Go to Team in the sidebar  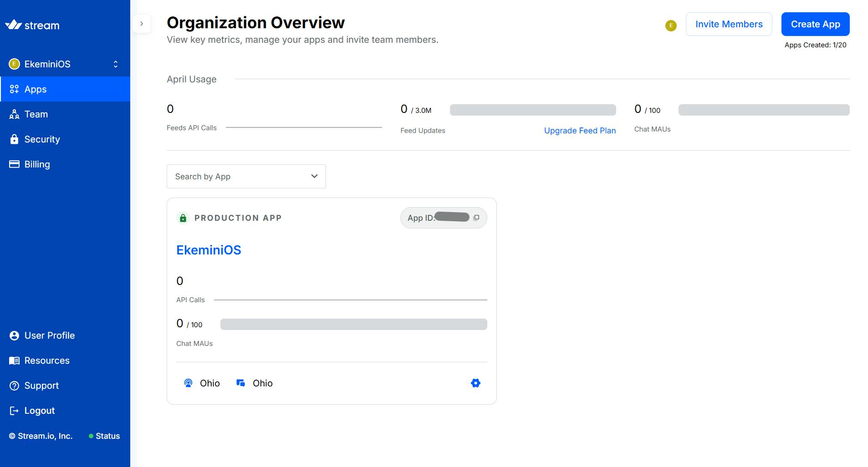36,114
